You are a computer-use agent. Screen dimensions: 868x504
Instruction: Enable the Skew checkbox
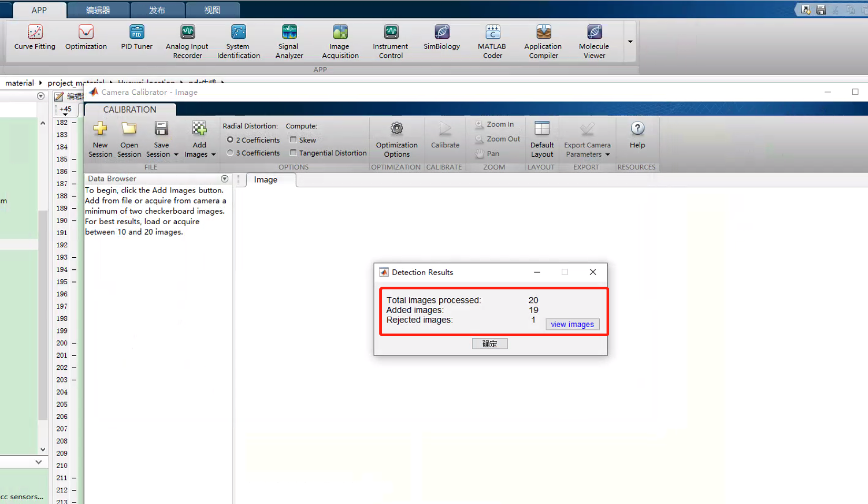(x=293, y=140)
